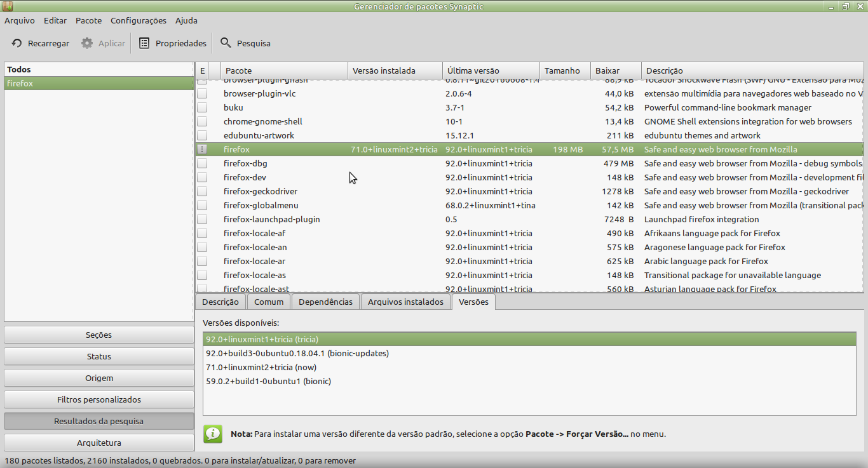The height and width of the screenshot is (468, 868).
Task: Click the Filtros personalizados button
Action: point(99,399)
